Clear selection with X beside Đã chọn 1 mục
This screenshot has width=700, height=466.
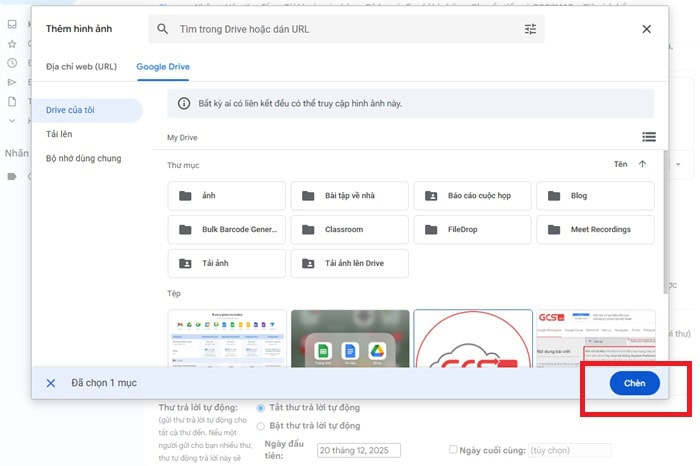click(x=51, y=383)
